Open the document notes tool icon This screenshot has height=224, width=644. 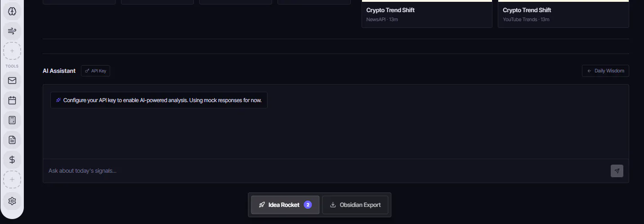click(12, 140)
